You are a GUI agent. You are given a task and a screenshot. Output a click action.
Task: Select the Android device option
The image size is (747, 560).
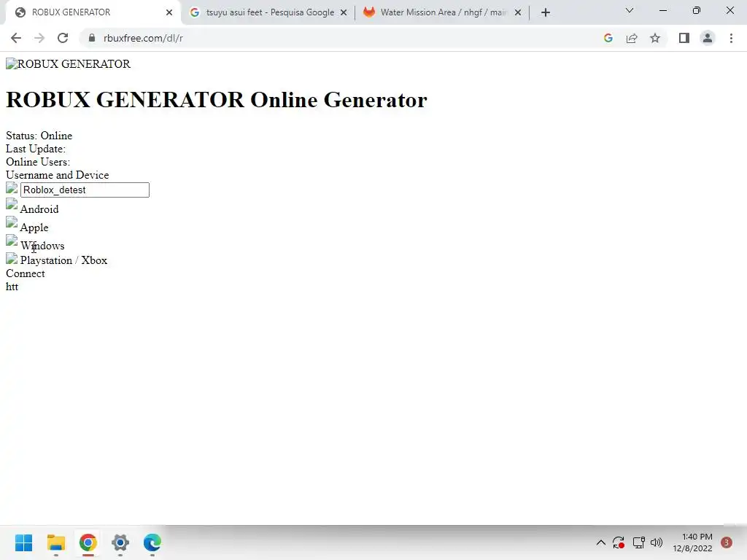pyautogui.click(x=39, y=209)
